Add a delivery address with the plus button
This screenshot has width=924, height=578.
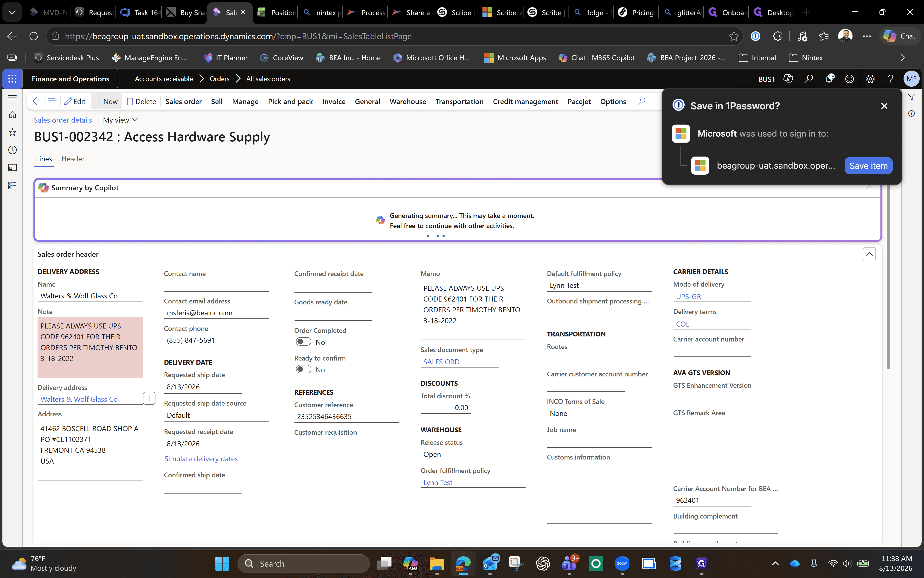(149, 398)
